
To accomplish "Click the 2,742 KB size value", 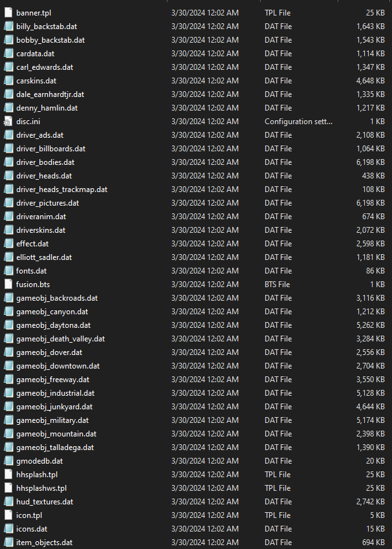I will coord(370,502).
